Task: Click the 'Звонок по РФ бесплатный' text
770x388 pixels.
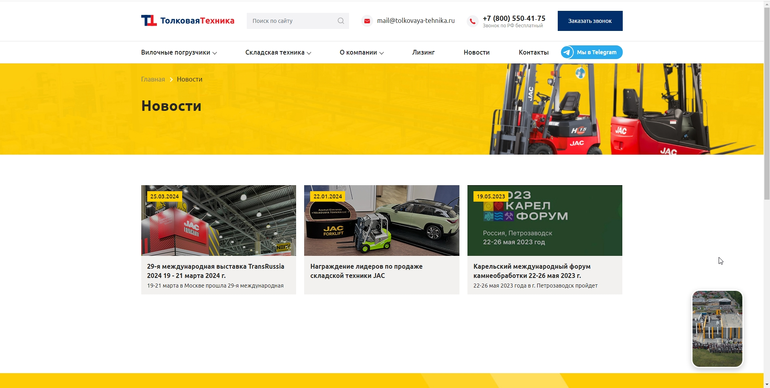Action: 513,26
